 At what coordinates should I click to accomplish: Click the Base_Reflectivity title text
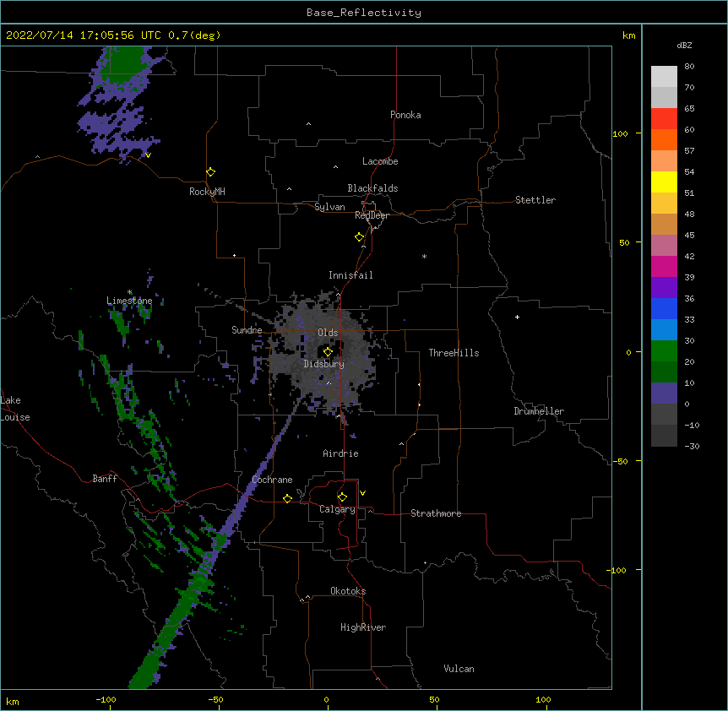(364, 13)
